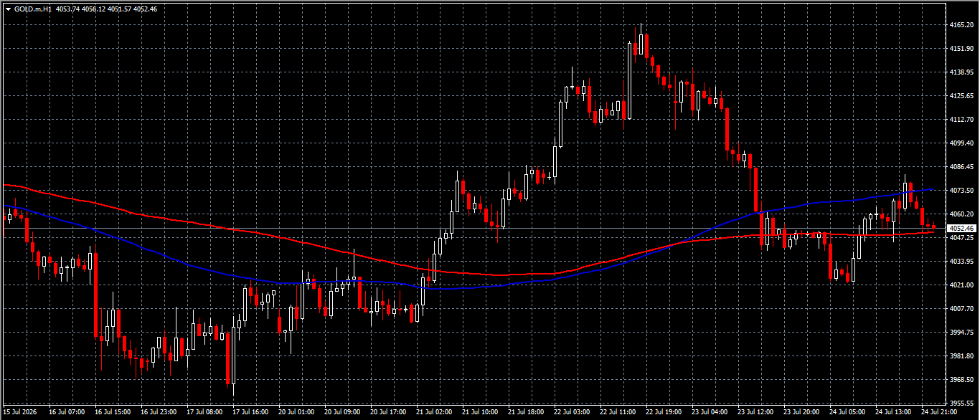Click the 3955.55 price at scale bottom
This screenshot has height=420, width=980.
(x=961, y=403)
